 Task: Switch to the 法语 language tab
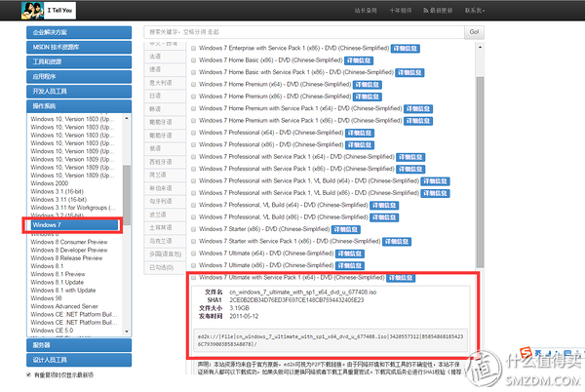[165, 57]
